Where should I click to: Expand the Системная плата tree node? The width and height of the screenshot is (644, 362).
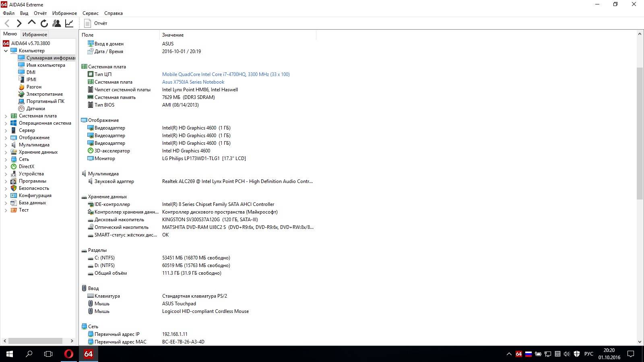6,116
